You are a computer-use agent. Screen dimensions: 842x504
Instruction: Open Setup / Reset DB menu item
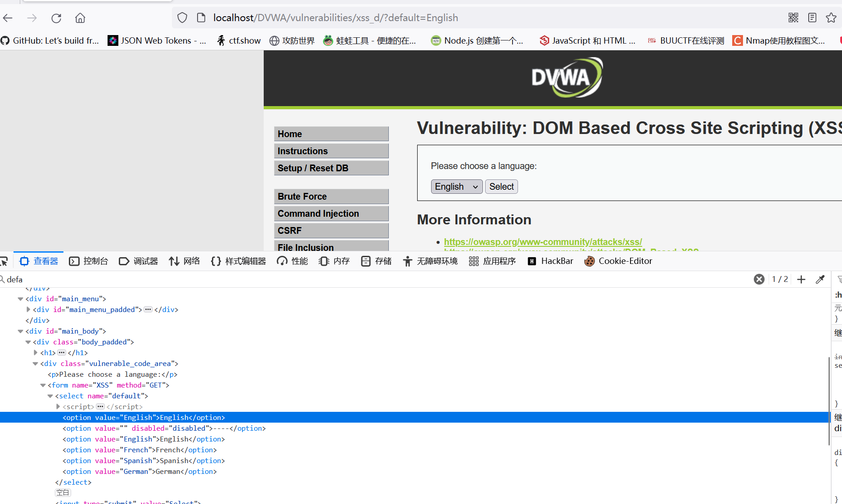(331, 168)
